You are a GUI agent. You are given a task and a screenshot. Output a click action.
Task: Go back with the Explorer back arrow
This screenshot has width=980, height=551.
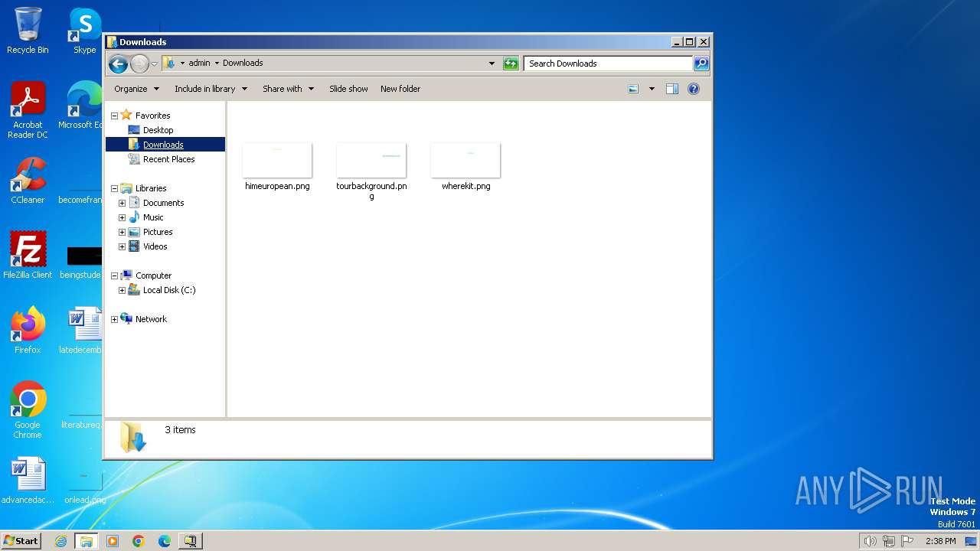tap(118, 64)
